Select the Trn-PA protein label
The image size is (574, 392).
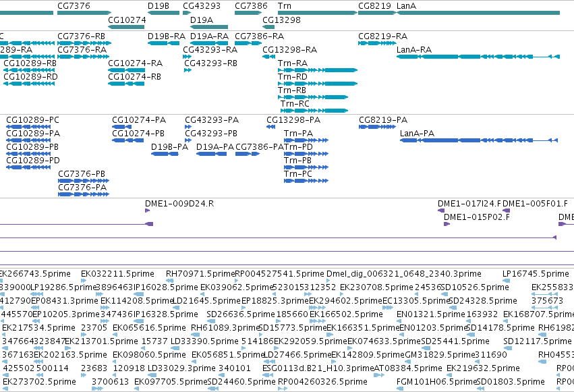tap(298, 134)
